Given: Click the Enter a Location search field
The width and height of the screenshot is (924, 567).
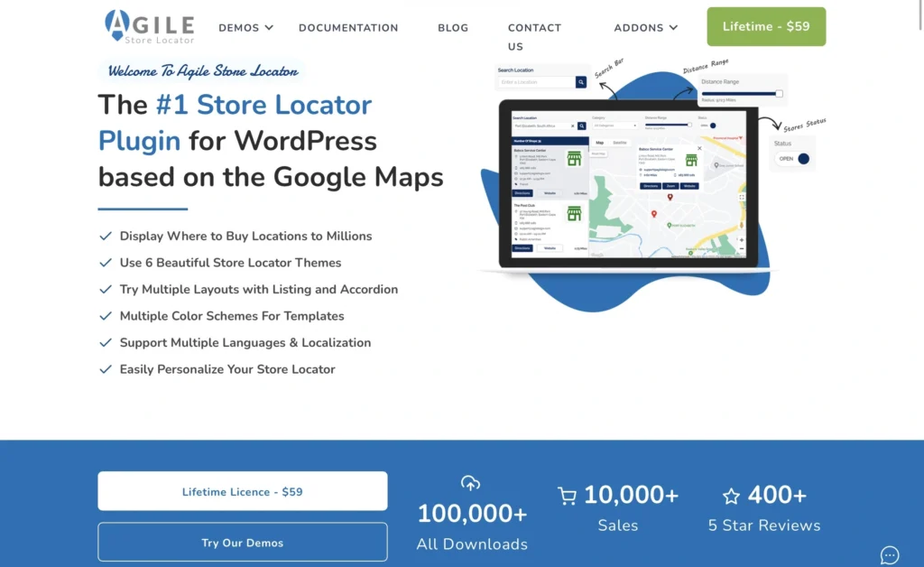Looking at the screenshot, I should [536, 82].
